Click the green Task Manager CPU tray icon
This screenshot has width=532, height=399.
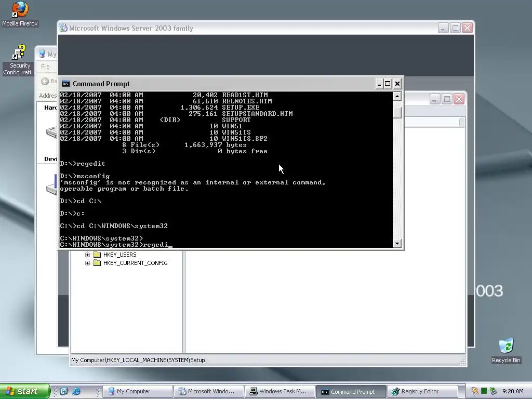(484, 391)
